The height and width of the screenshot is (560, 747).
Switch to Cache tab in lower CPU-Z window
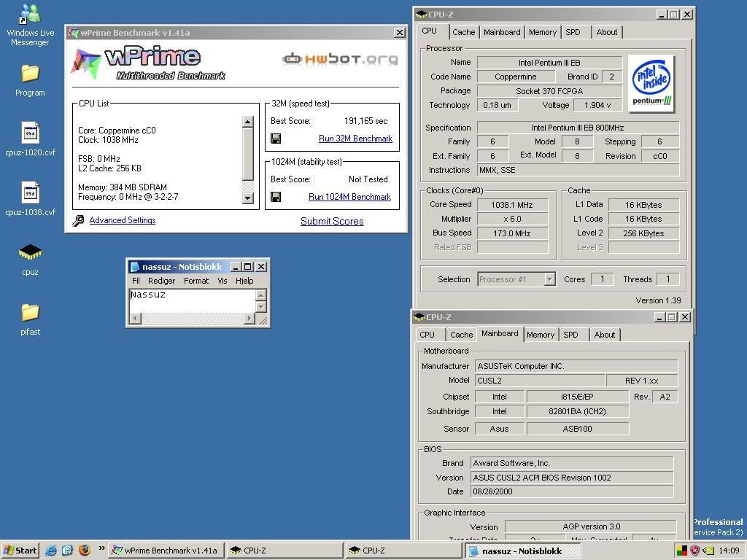point(461,335)
